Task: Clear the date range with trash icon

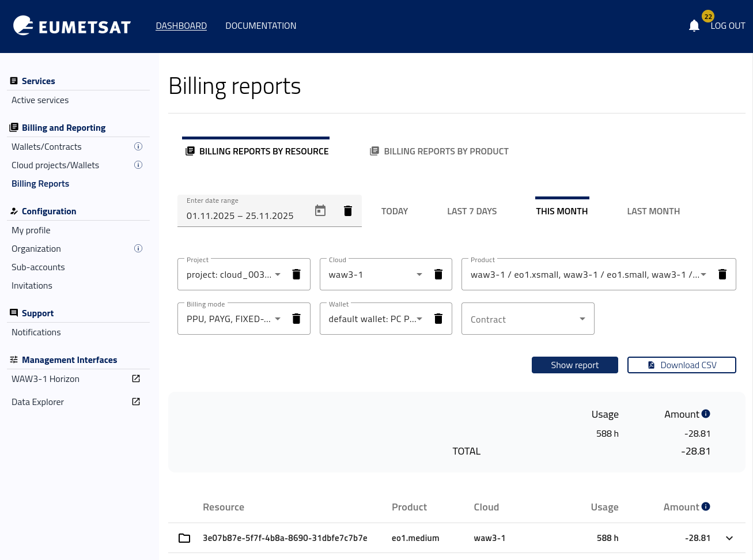Action: [348, 211]
